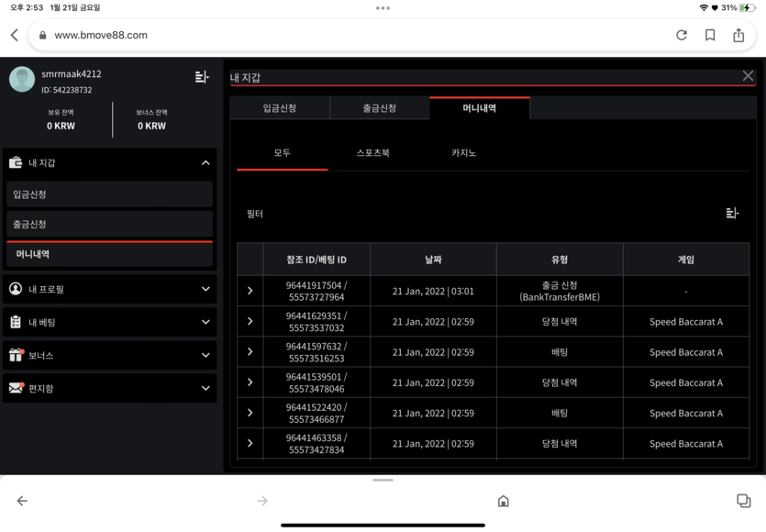Click the 보너스 잔액 0 KRW balance

point(152,119)
